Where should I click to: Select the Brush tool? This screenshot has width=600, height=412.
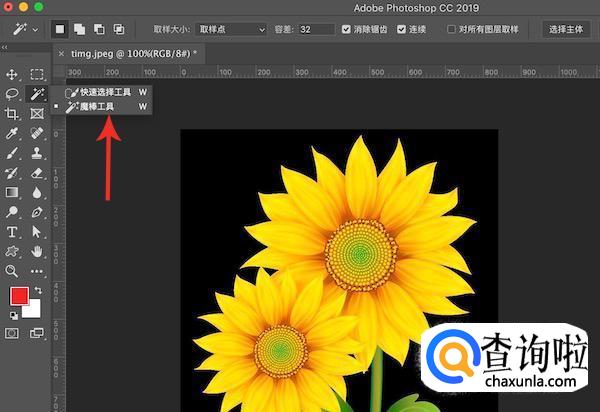pyautogui.click(x=12, y=153)
